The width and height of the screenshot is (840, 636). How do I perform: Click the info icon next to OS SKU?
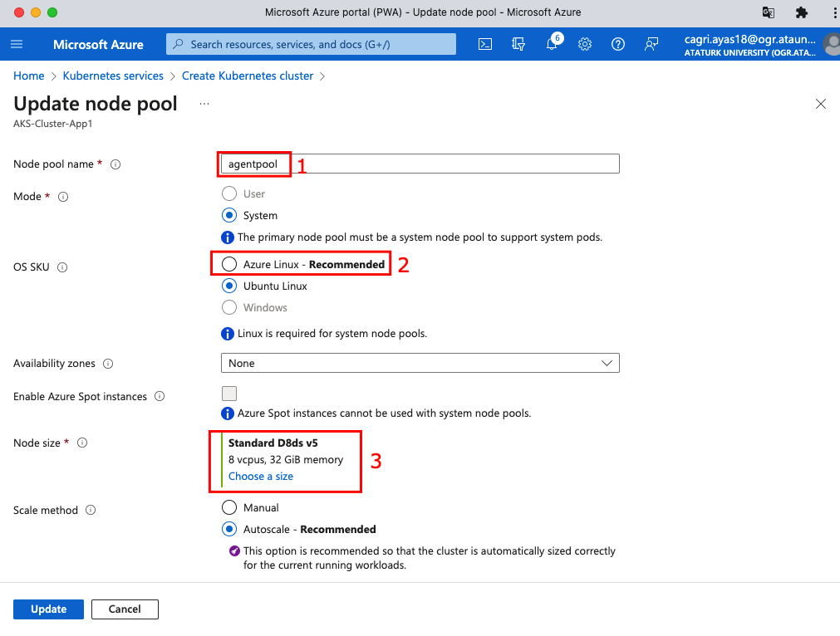62,267
